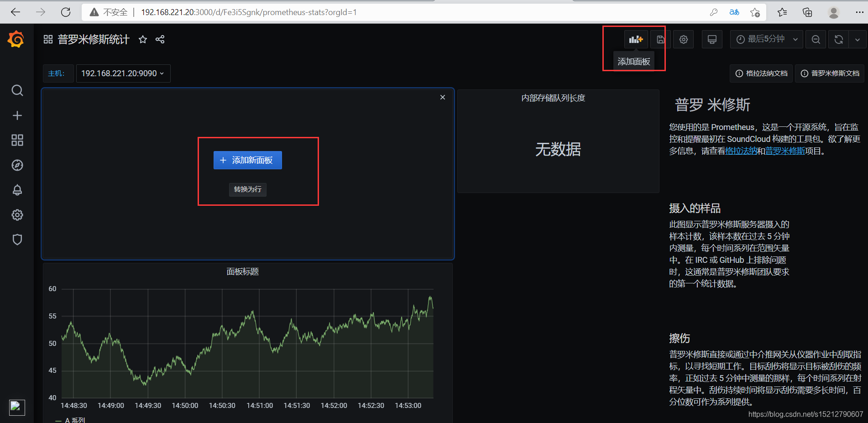
Task: Open the browser profile avatar
Action: (834, 12)
